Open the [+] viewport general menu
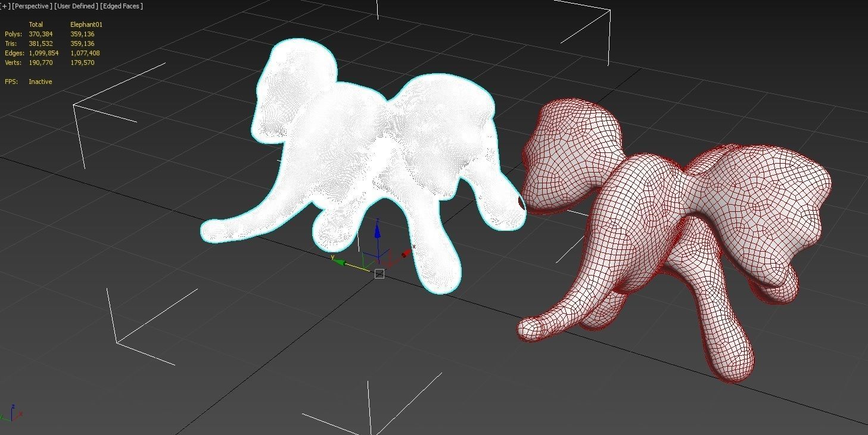The image size is (868, 435). pos(5,6)
